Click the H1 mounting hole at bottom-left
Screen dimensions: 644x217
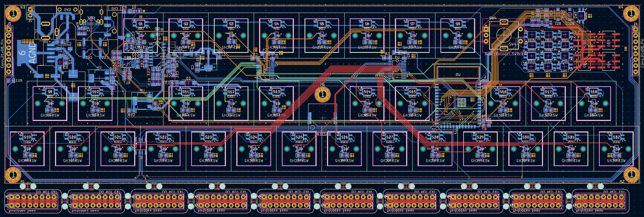[13, 175]
